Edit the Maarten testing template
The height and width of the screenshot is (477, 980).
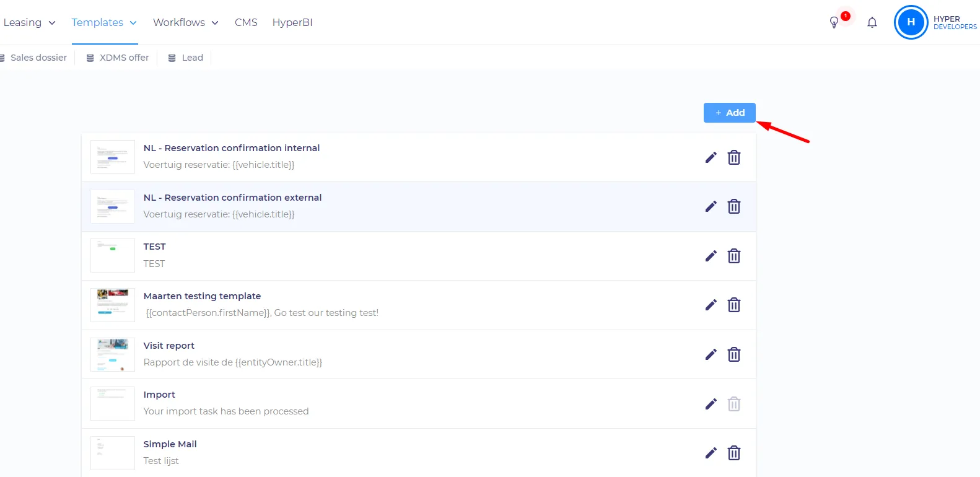coord(711,305)
